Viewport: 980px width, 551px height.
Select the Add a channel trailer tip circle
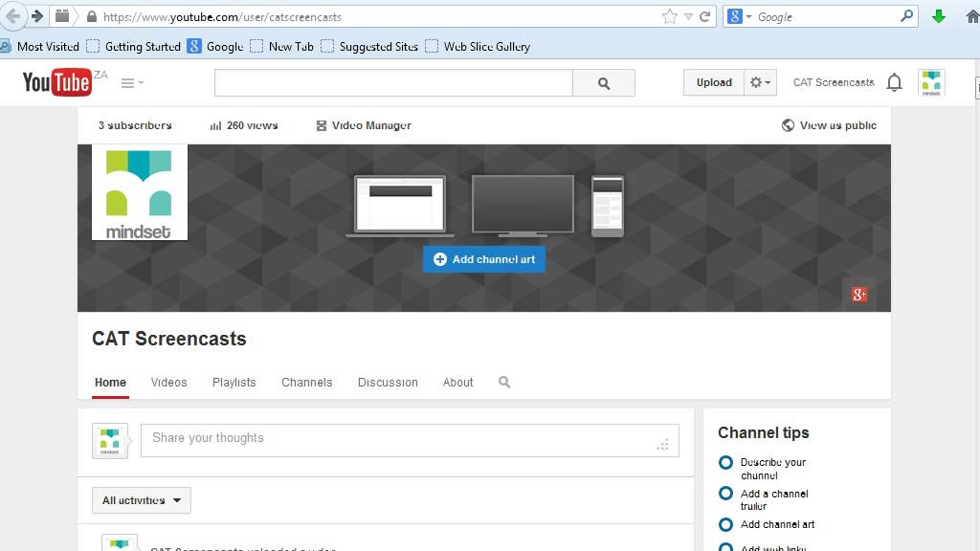click(725, 494)
